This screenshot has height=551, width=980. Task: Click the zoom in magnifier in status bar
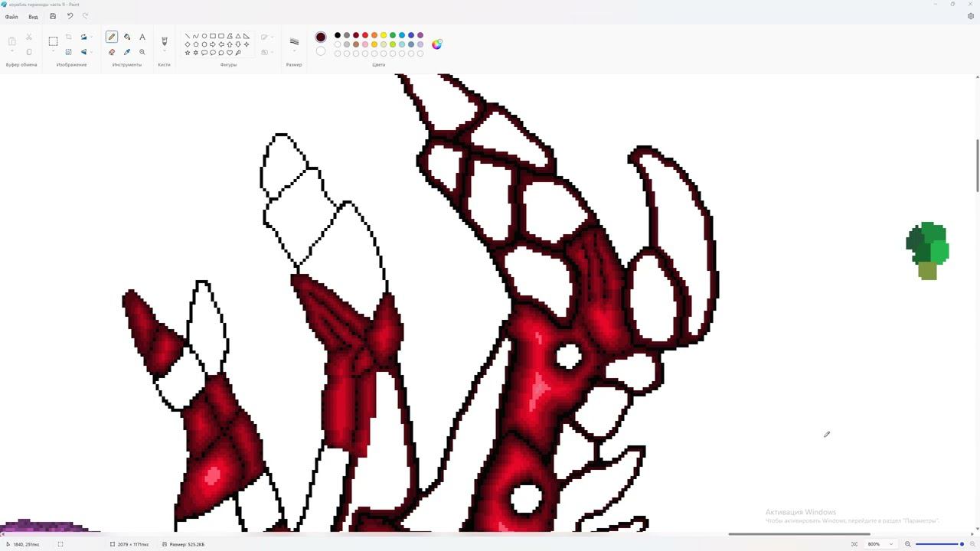[971, 544]
